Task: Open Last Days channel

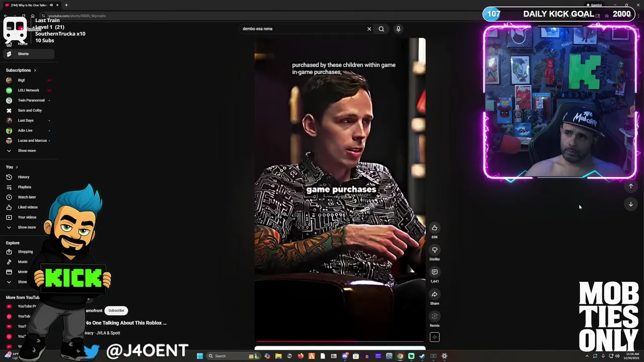Action: tap(26, 120)
